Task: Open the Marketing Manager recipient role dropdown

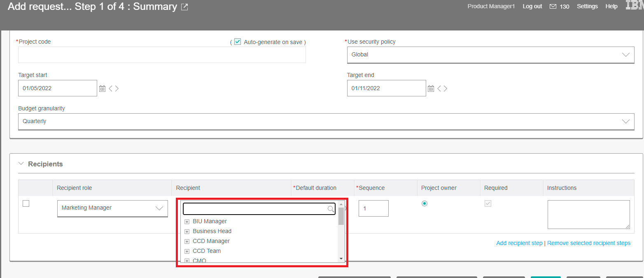Action: [112, 208]
